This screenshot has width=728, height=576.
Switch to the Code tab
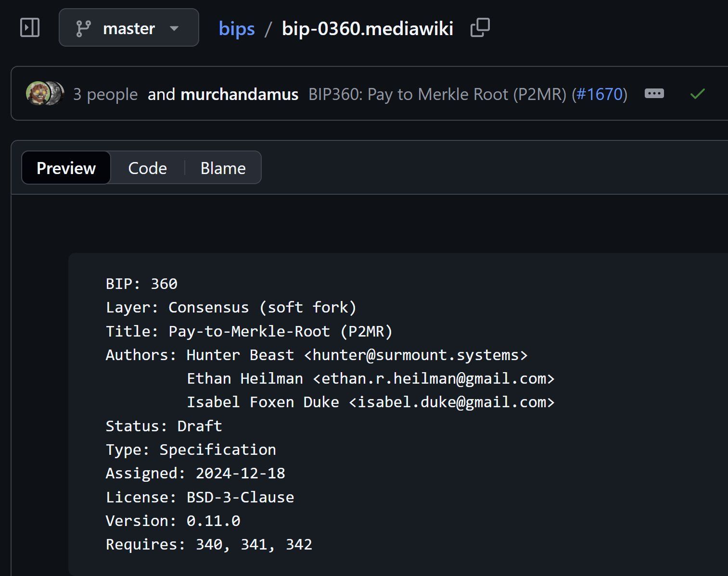click(x=147, y=168)
